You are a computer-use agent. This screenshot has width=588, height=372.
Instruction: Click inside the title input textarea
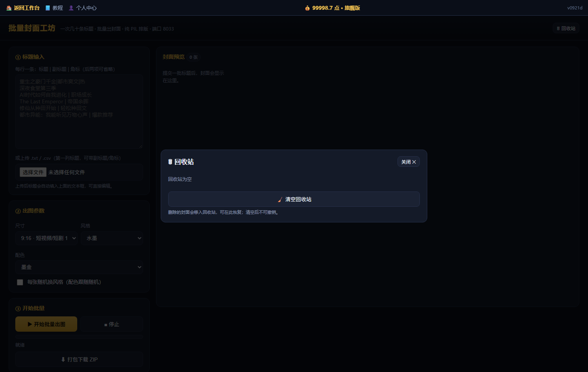[79, 112]
